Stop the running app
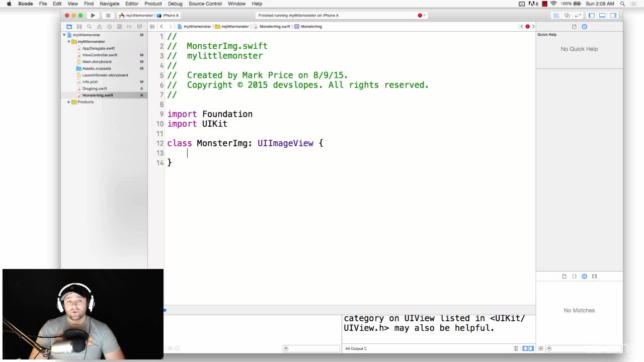Screen dimensions: 644x362 [108, 16]
